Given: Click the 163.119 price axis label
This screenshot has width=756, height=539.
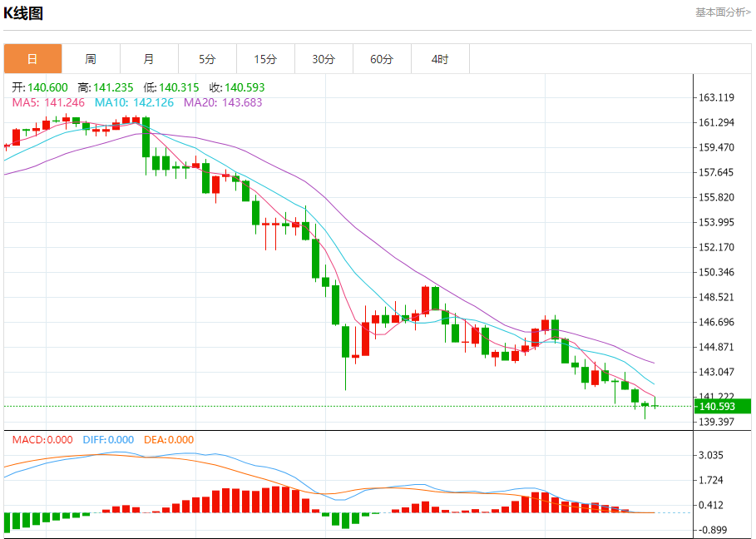Looking at the screenshot, I should 716,97.
